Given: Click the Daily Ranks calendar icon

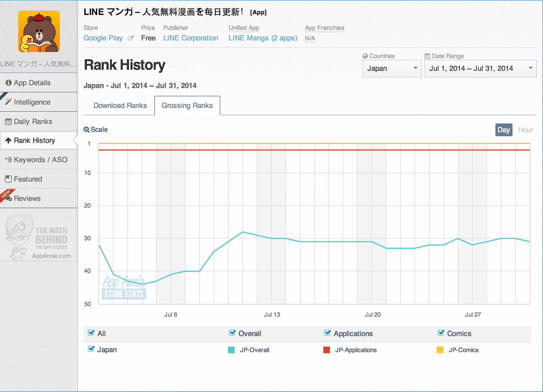Looking at the screenshot, I should point(8,122).
